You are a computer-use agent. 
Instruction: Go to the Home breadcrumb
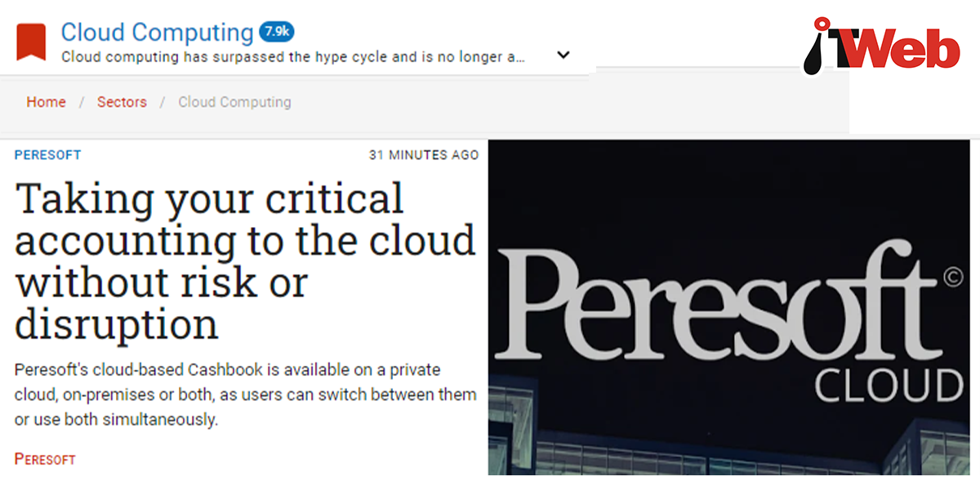click(x=46, y=102)
